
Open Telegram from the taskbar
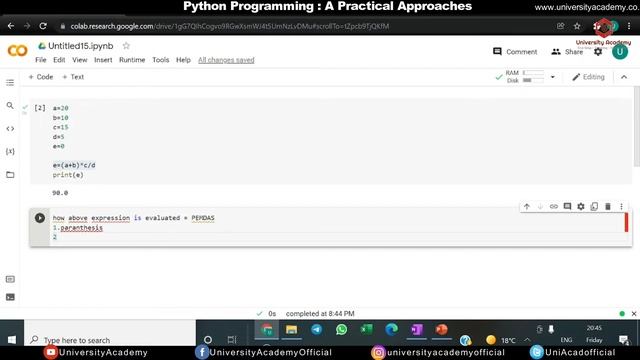(316, 329)
